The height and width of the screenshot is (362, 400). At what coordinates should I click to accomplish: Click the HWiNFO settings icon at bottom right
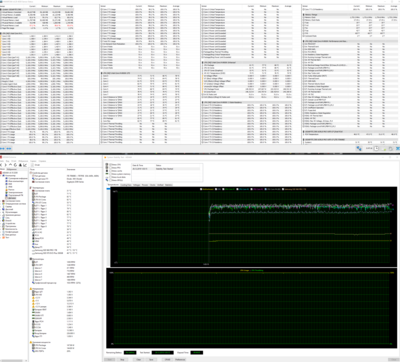pos(391,148)
